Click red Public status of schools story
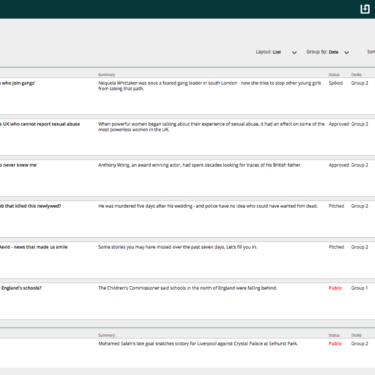Viewport: 375px width, 375px height. pyautogui.click(x=335, y=288)
